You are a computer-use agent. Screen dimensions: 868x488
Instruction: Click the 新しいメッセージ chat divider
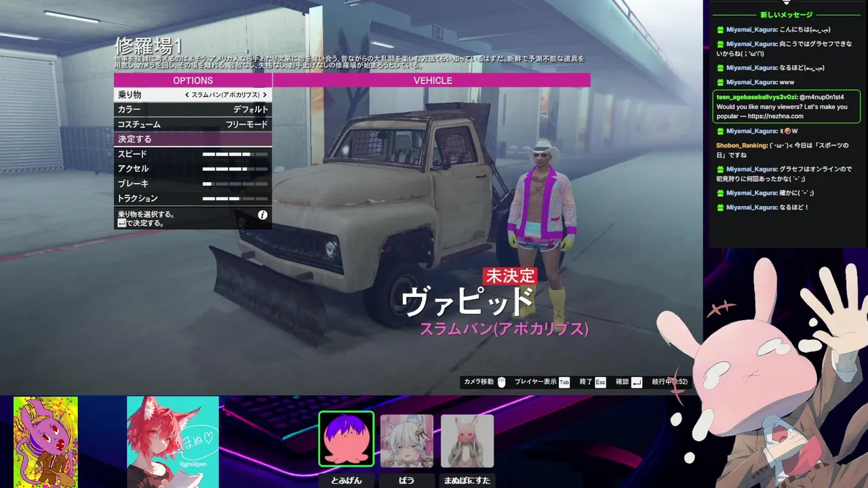click(x=786, y=14)
